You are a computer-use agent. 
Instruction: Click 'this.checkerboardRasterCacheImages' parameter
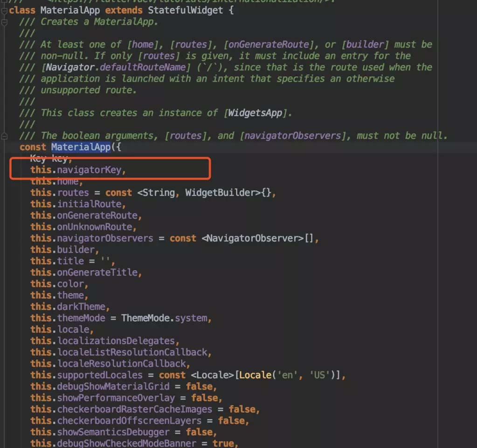pos(121,409)
